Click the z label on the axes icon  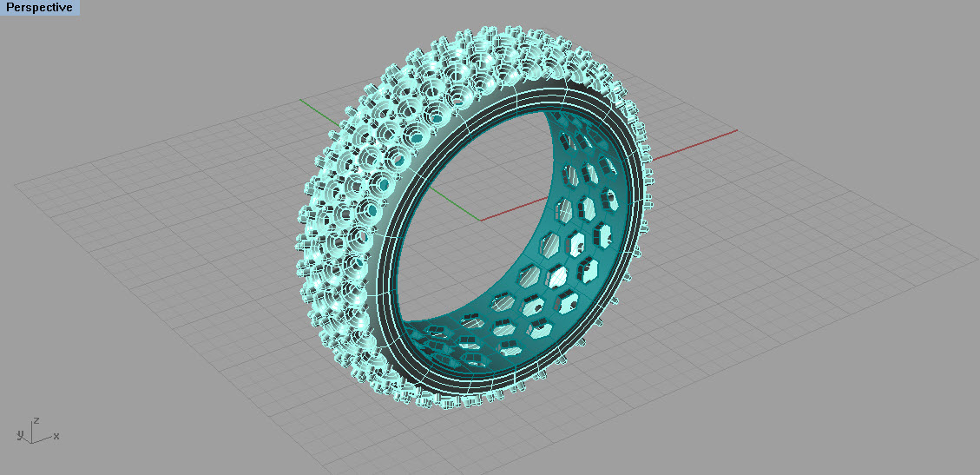[36, 419]
